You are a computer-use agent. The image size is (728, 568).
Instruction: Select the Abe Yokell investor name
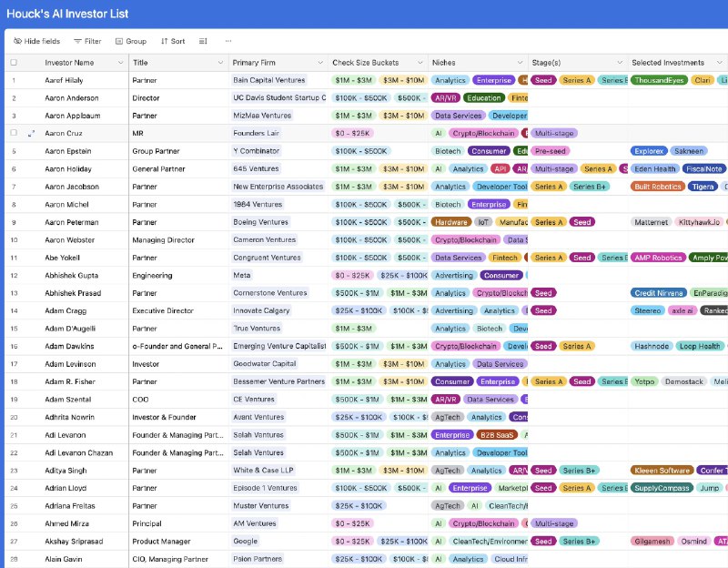[x=62, y=258]
